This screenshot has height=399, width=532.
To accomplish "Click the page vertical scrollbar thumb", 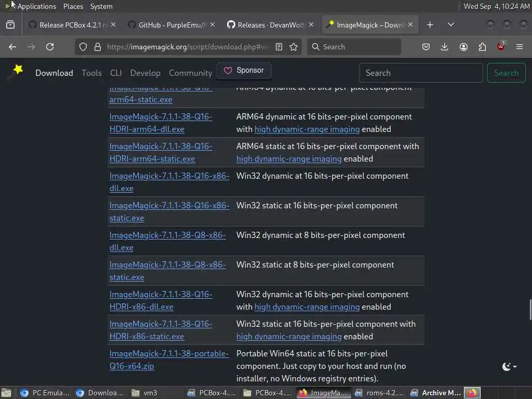I will [x=530, y=310].
